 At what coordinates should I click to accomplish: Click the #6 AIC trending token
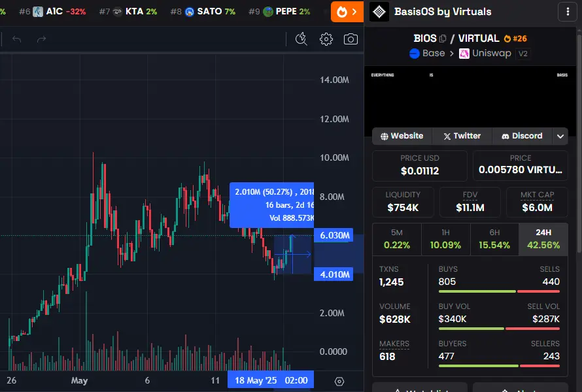(52, 12)
